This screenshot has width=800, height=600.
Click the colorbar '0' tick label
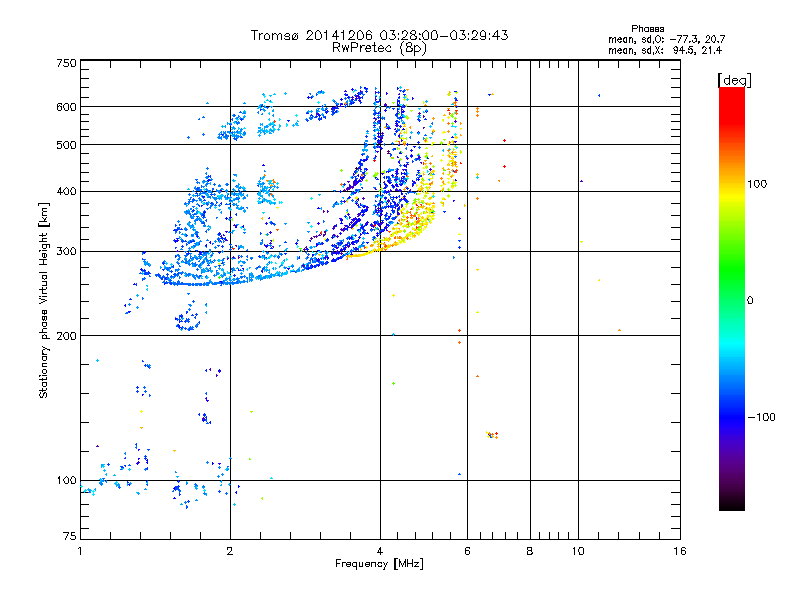click(750, 300)
